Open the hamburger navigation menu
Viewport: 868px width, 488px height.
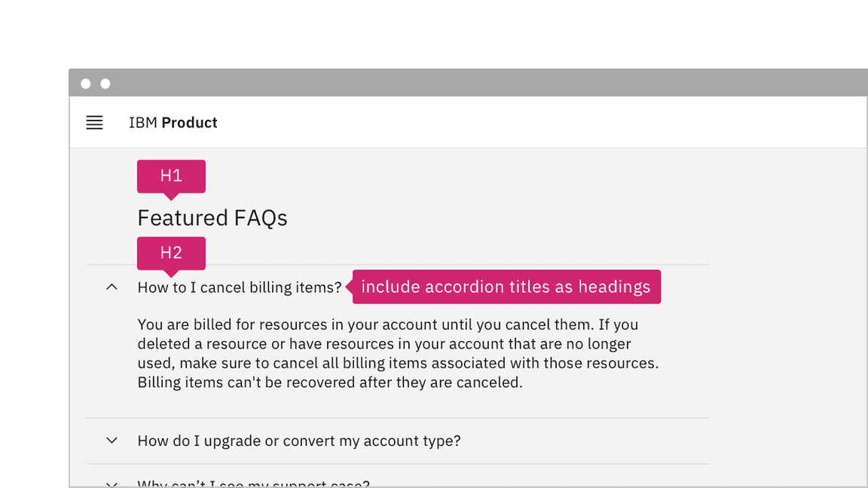[94, 123]
